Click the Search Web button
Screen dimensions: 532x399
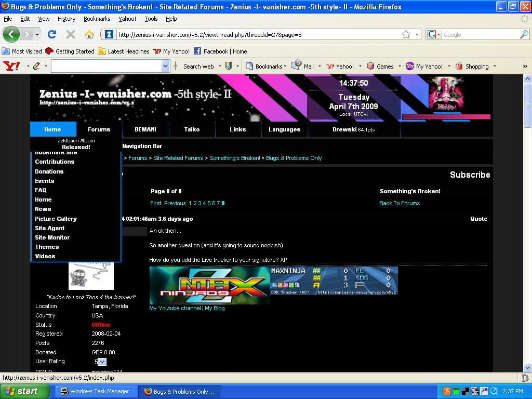pos(198,66)
